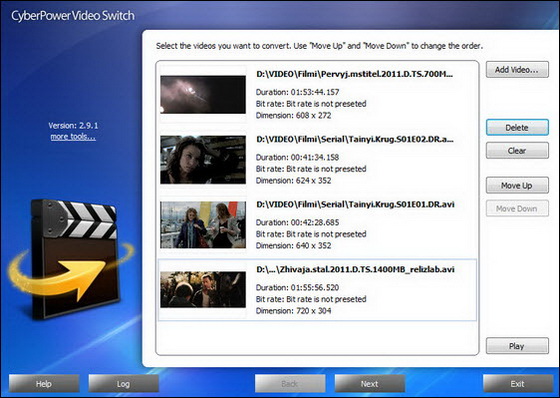Click file name Tainyi.Krug.S01E01.DR.avi
The image size is (560, 398).
(x=355, y=204)
